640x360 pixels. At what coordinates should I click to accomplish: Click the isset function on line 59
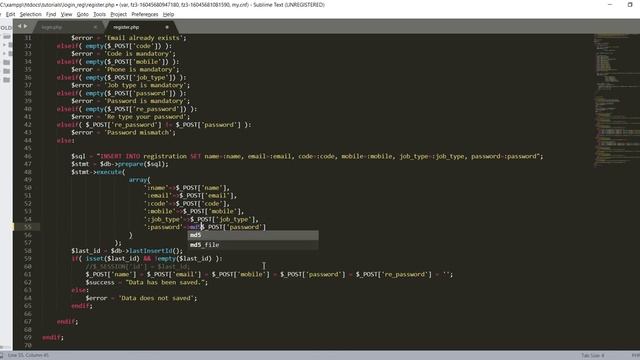click(x=95, y=259)
